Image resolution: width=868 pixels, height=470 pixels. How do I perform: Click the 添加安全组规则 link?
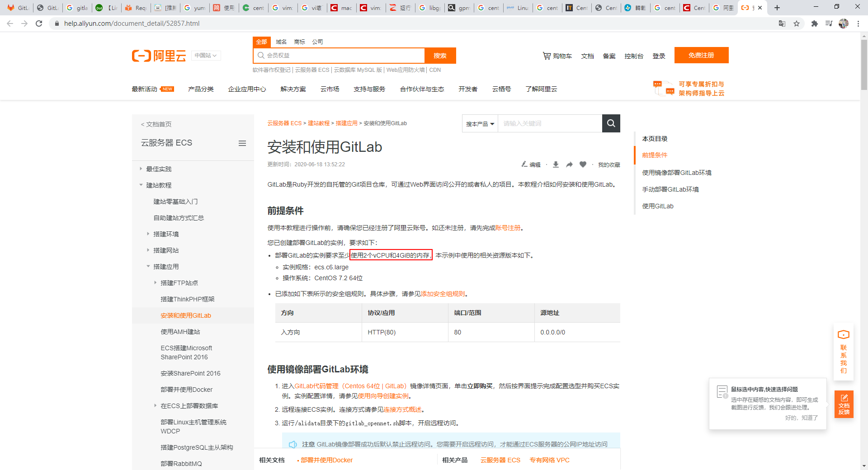(x=443, y=294)
